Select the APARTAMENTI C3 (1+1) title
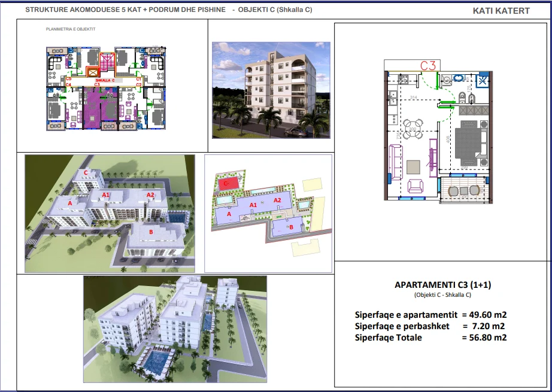 pos(443,285)
